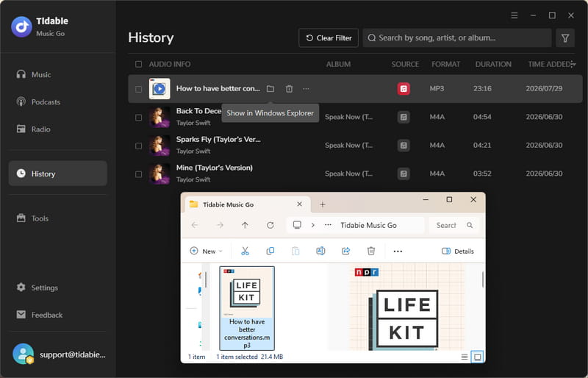Click the support@tidabie account avatar
The image size is (588, 378).
point(23,354)
